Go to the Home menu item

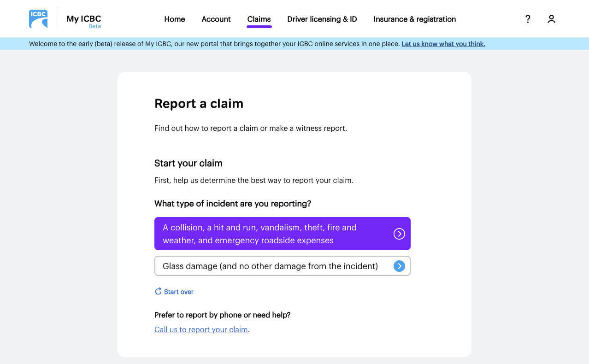(x=175, y=19)
